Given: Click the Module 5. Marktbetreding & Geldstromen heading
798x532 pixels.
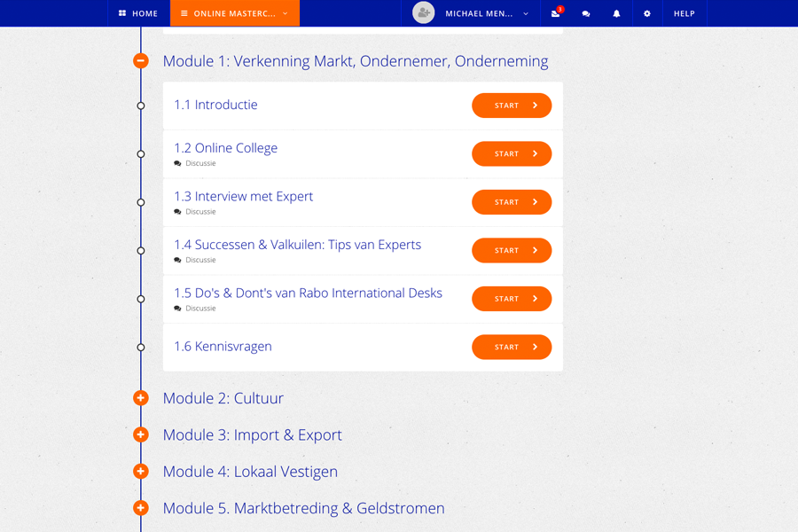Looking at the screenshot, I should pos(304,508).
